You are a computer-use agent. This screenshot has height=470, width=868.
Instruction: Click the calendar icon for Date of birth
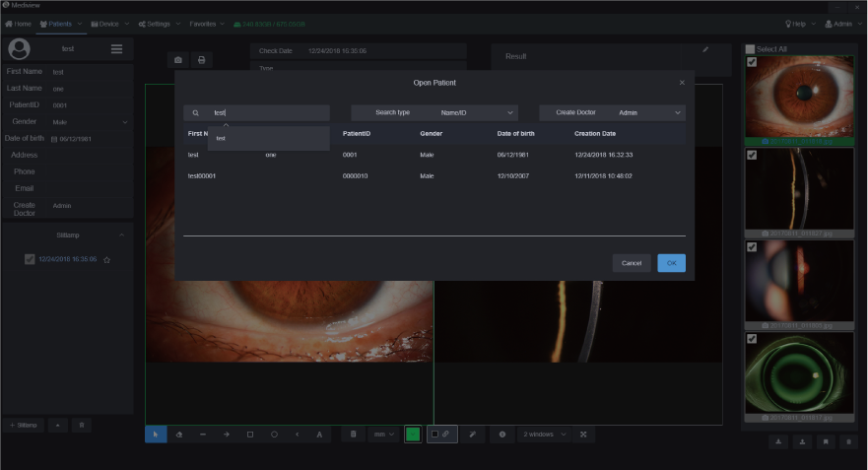pyautogui.click(x=54, y=139)
